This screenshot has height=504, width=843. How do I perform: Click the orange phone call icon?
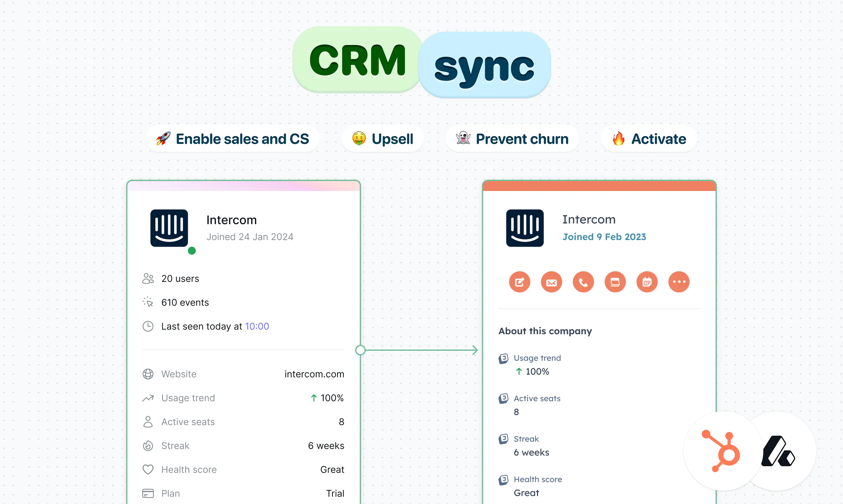(x=583, y=282)
